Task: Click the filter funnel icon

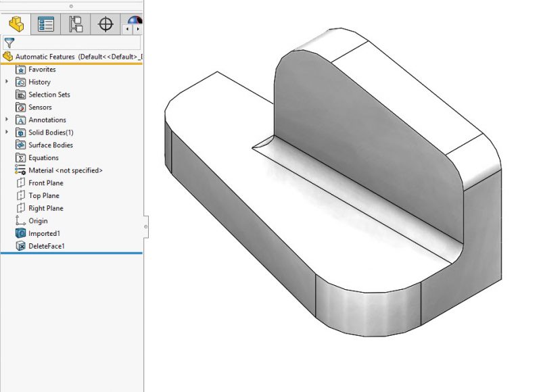Action: 9,43
